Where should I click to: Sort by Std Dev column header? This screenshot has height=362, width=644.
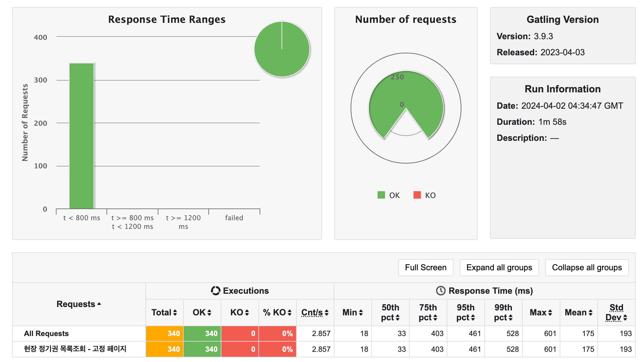[x=616, y=313]
